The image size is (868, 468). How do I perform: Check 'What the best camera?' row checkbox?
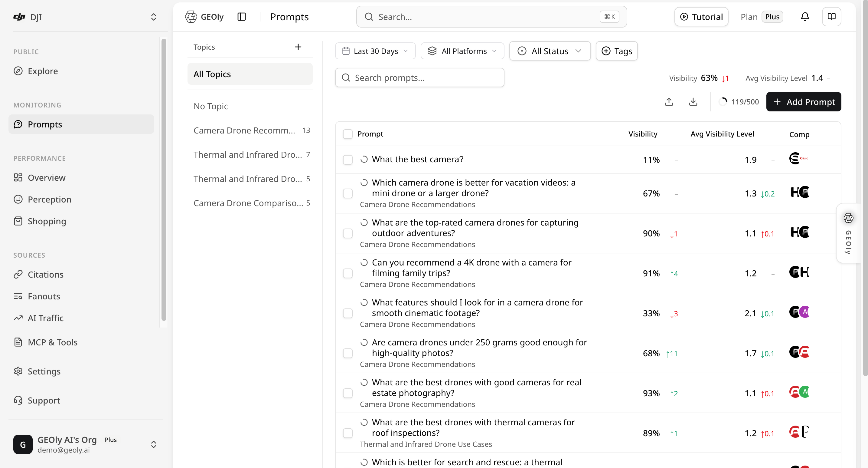(x=348, y=160)
